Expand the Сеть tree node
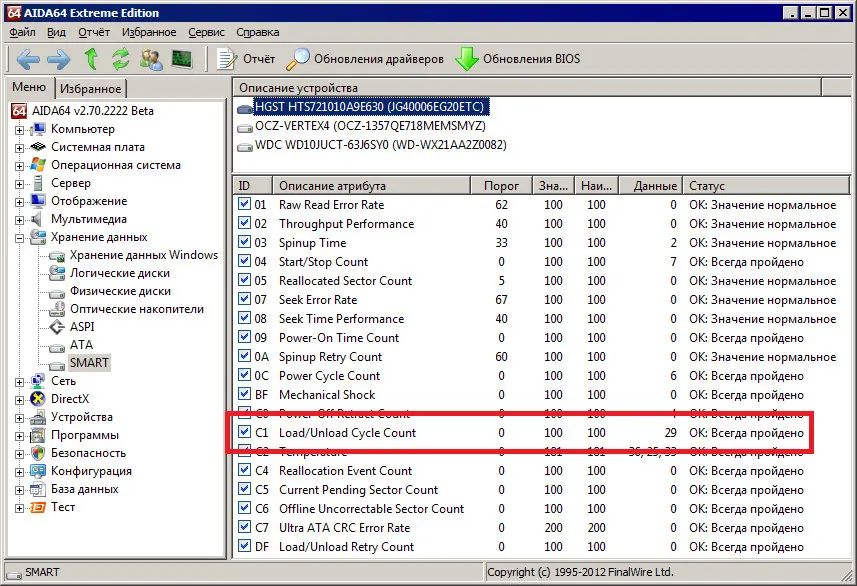Screen dimensions: 857x586 20,382
